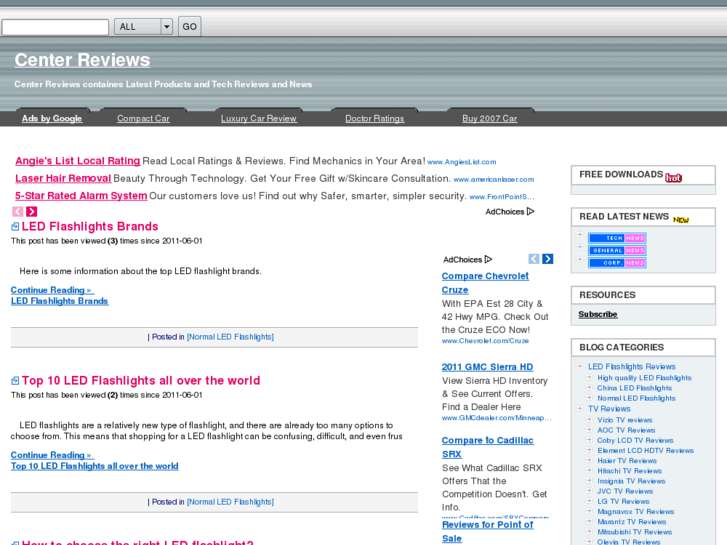Open Element LCD HDTV Reviews category
Screen dimensions: 727x545
pos(645,450)
